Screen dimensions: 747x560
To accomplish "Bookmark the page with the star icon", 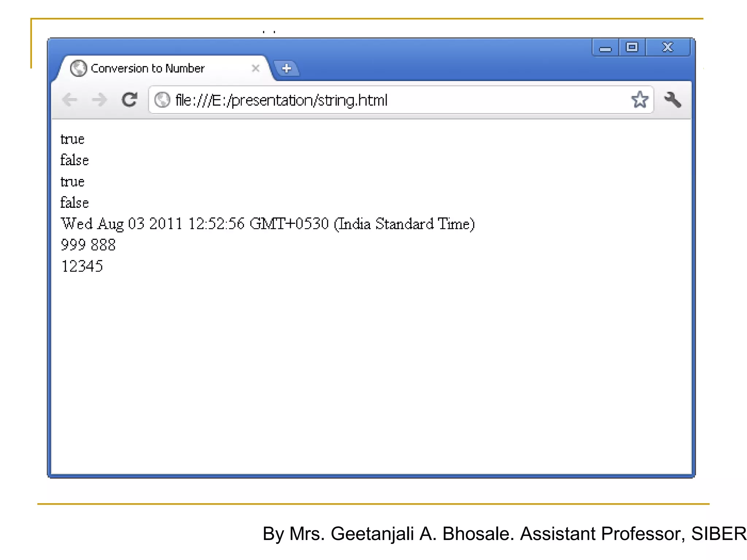I will 639,100.
